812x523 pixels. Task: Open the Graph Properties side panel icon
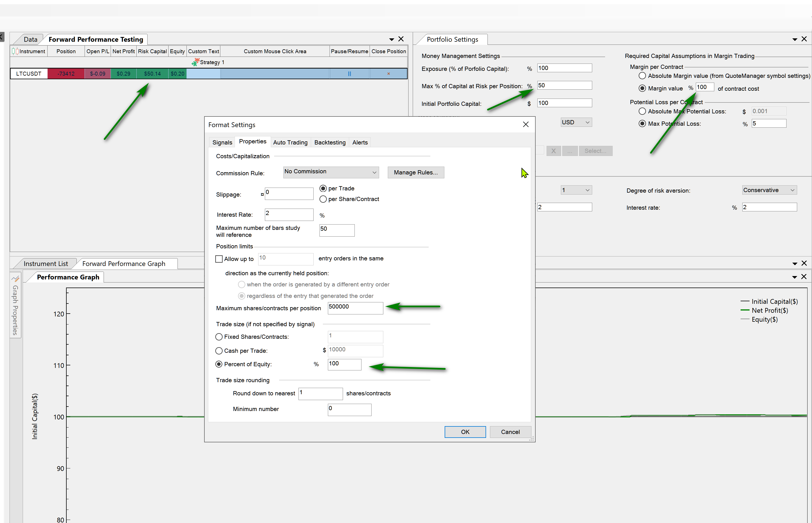coord(16,279)
